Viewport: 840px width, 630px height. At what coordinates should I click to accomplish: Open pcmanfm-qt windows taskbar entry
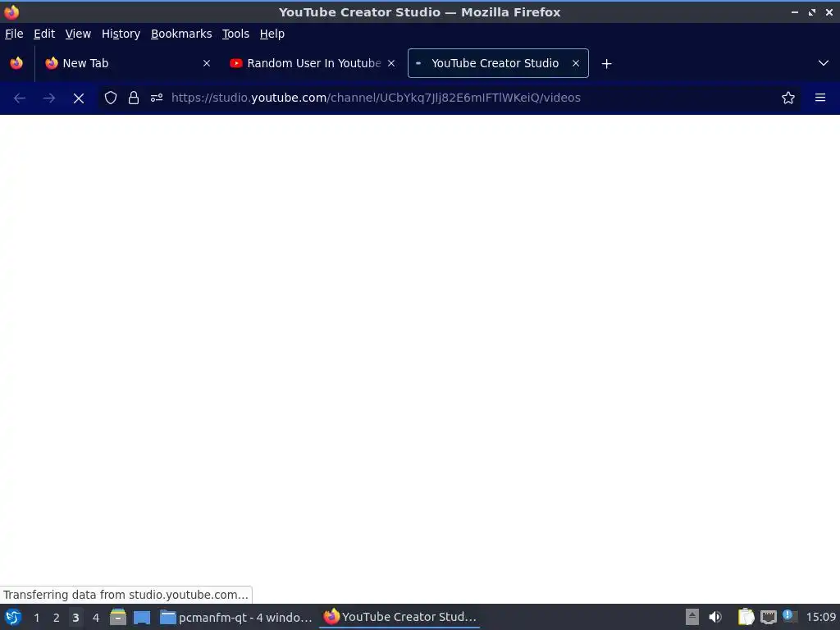[x=237, y=617]
